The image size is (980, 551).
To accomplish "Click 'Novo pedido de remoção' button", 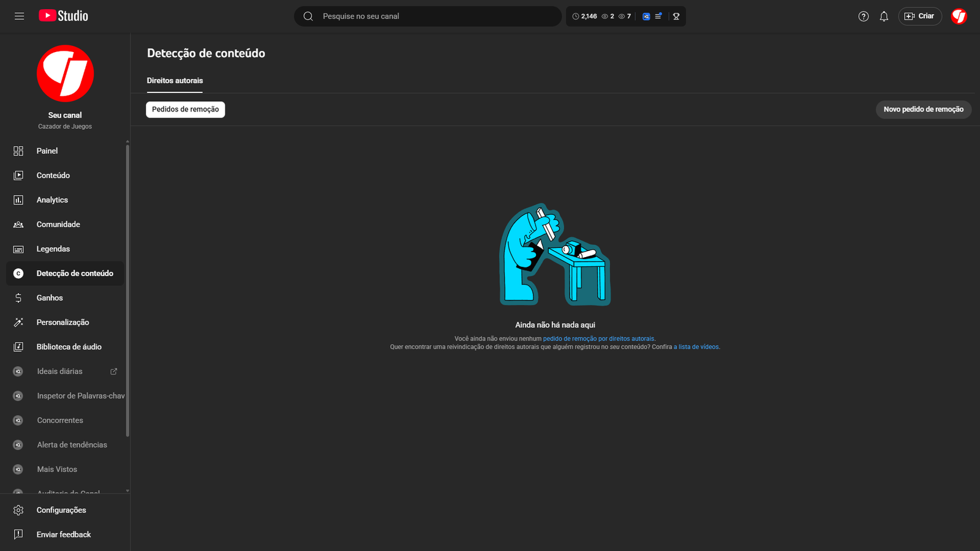I will click(x=924, y=110).
